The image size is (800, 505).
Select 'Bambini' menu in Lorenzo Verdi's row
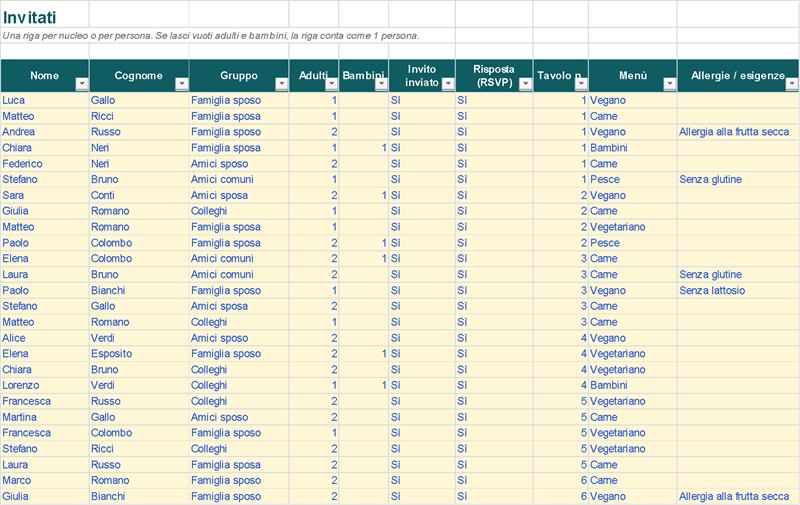point(633,385)
